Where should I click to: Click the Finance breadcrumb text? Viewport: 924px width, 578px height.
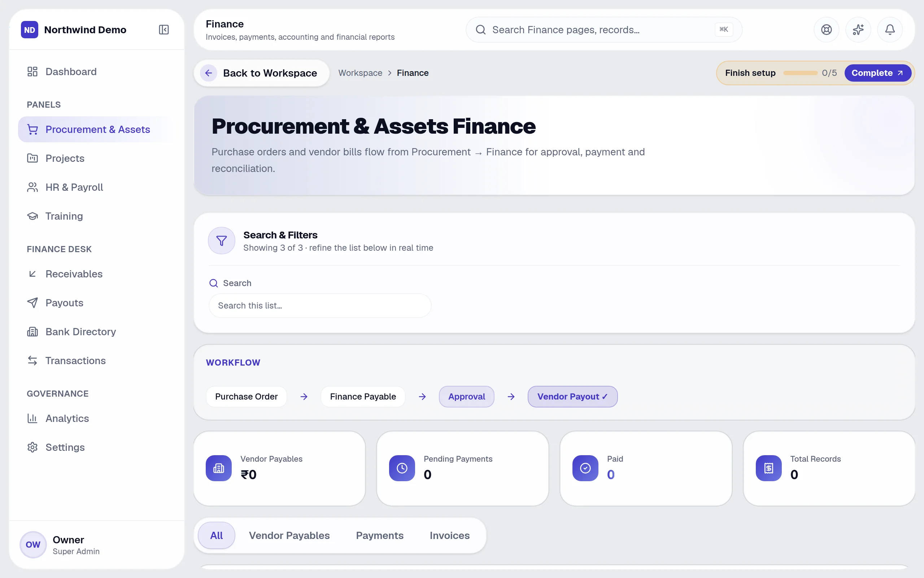412,73
